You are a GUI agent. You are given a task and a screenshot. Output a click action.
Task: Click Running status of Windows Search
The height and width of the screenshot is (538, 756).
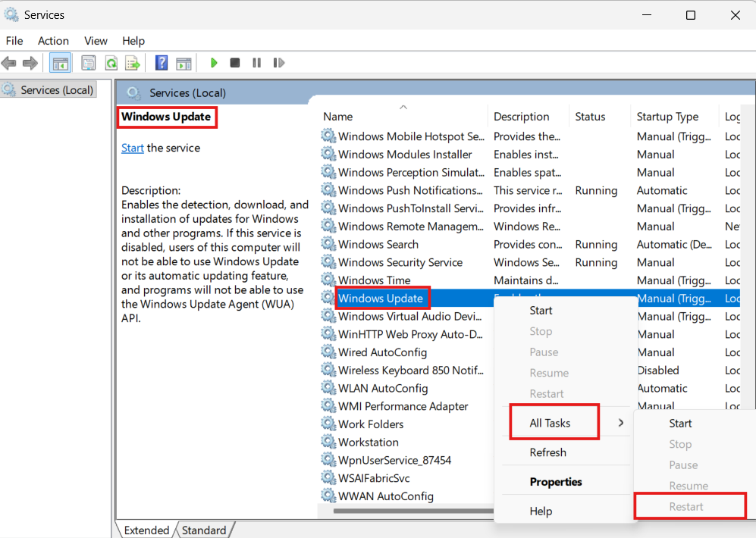point(596,244)
